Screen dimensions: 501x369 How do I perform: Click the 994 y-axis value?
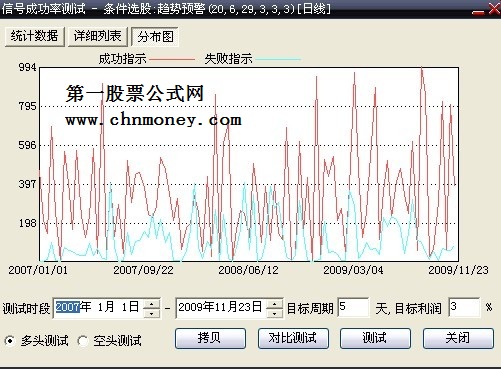pyautogui.click(x=27, y=67)
